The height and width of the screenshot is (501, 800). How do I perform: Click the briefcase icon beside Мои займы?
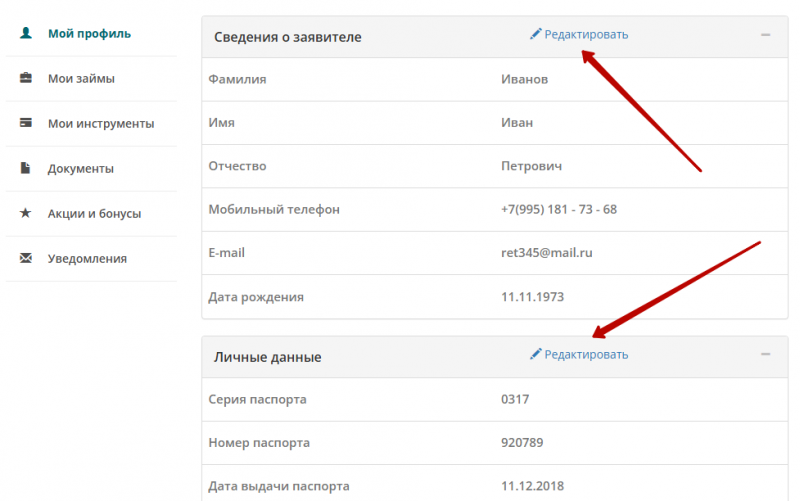(x=26, y=78)
